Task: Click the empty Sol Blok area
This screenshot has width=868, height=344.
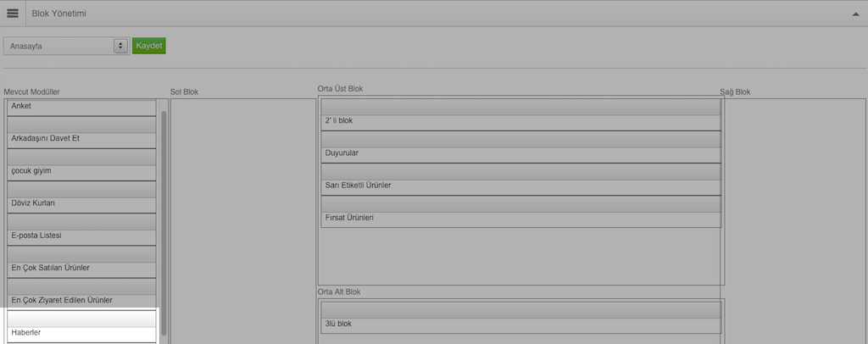Action: point(243,221)
